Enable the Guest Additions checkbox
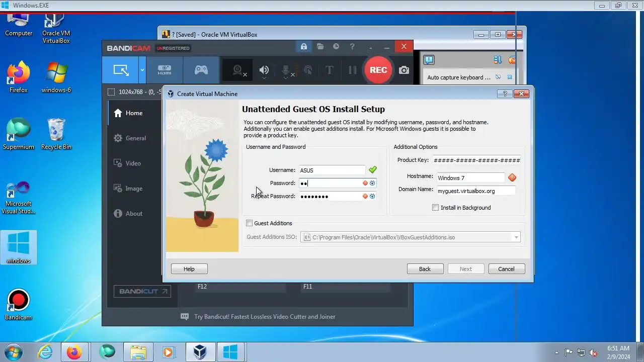Image resolution: width=644 pixels, height=362 pixels. 249,223
